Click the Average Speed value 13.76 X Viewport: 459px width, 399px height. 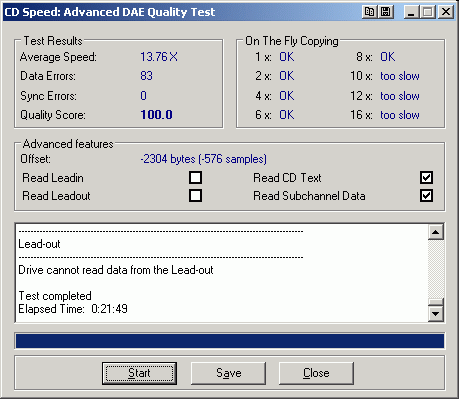(x=159, y=57)
